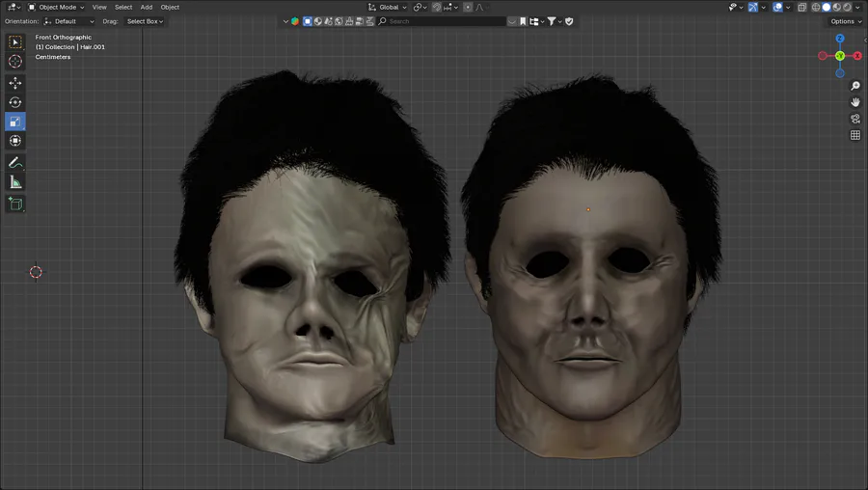Click the negative Z axis gizmo ball

pyautogui.click(x=840, y=73)
